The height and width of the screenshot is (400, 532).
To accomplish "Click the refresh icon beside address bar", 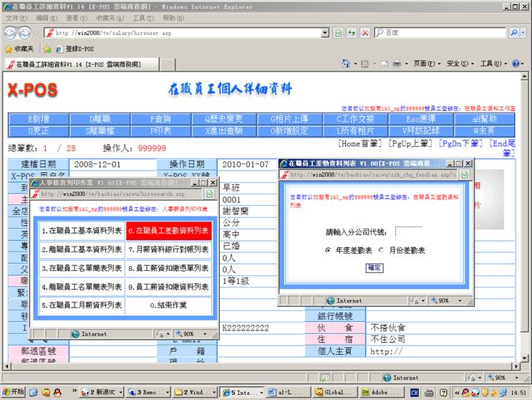I will 352,33.
